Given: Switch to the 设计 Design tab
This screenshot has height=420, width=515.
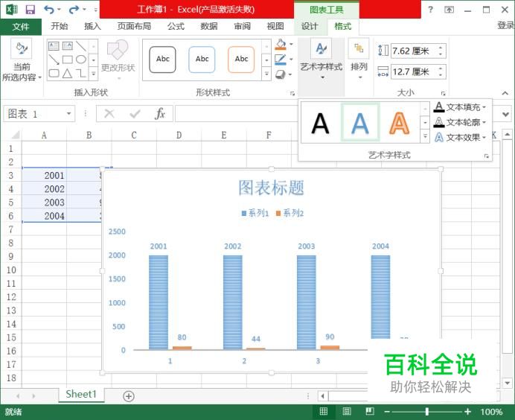Looking at the screenshot, I should click(310, 26).
